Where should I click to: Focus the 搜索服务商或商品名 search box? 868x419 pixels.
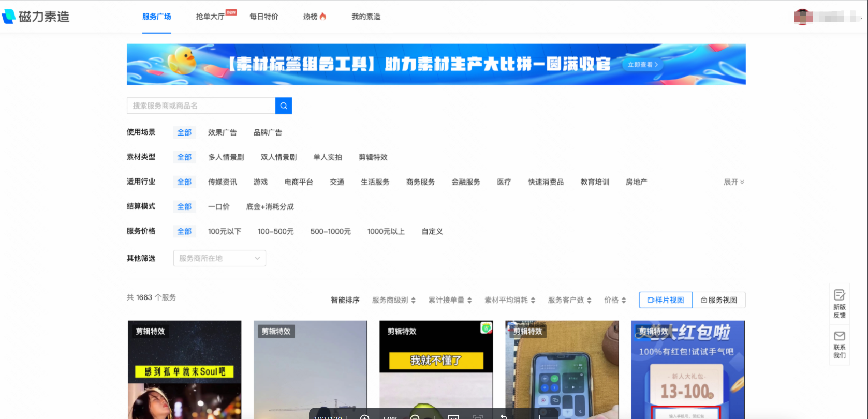[x=201, y=106]
